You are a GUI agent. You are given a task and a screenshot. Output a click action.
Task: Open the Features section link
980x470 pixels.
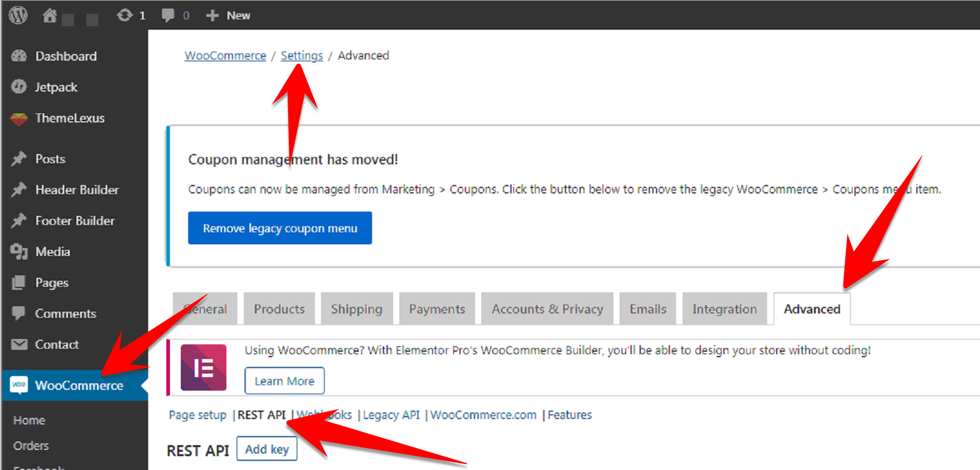(x=570, y=415)
